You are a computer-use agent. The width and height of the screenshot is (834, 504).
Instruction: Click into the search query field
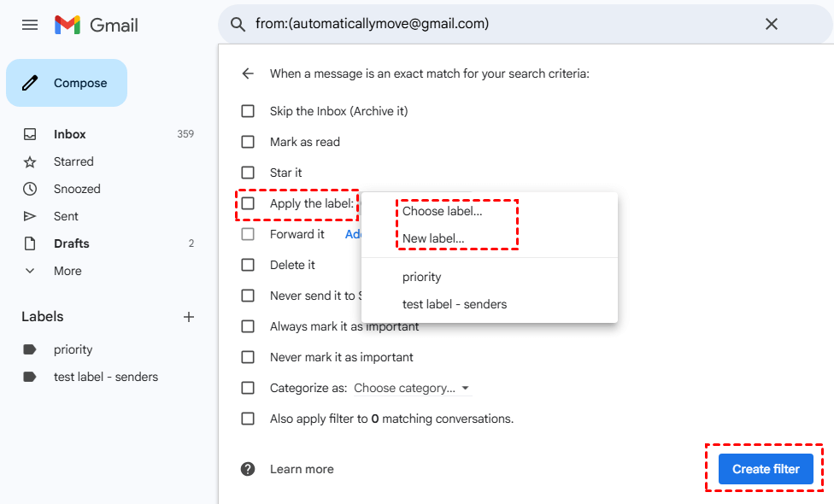pos(496,24)
